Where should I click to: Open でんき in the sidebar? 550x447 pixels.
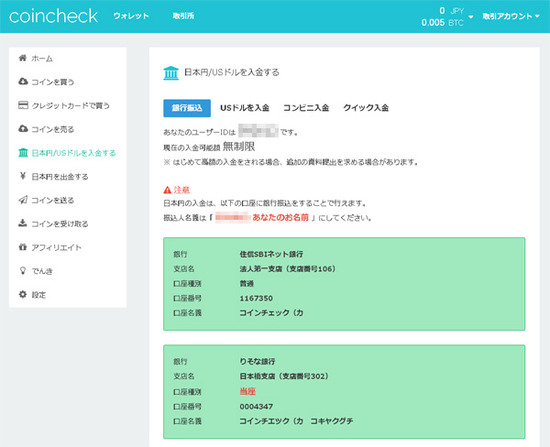tap(42, 271)
